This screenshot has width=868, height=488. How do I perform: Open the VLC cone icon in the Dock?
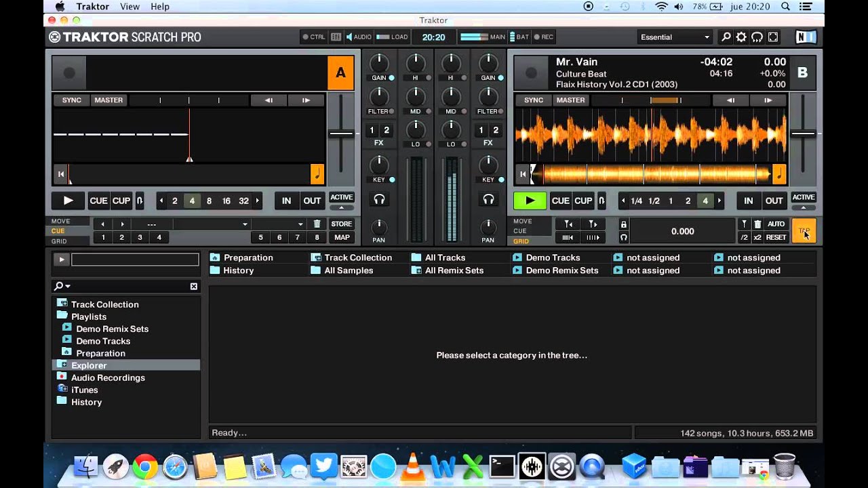412,466
